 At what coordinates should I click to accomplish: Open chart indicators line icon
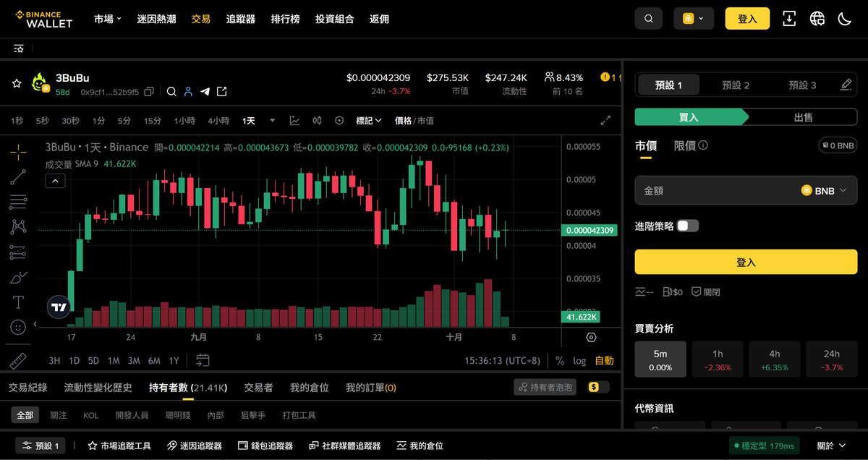295,121
